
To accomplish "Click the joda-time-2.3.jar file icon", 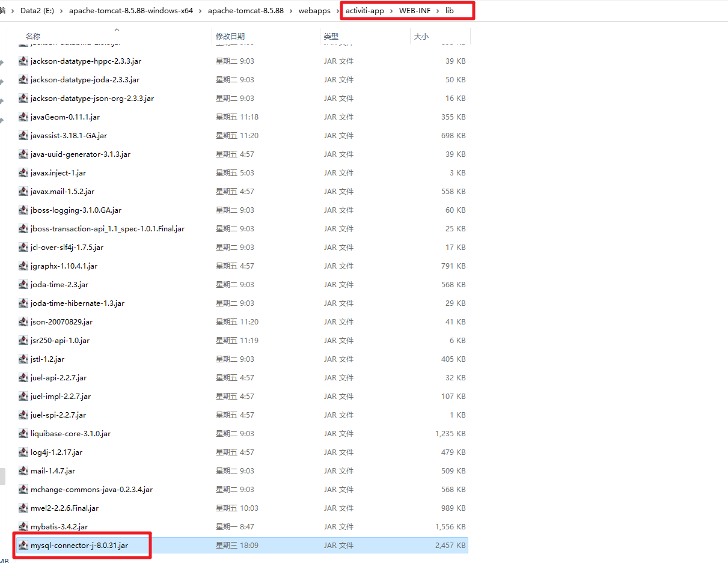I will pos(23,285).
